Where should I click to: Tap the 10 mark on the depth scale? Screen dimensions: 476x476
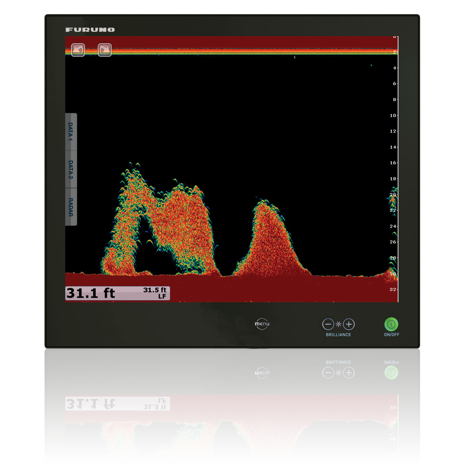(x=393, y=115)
